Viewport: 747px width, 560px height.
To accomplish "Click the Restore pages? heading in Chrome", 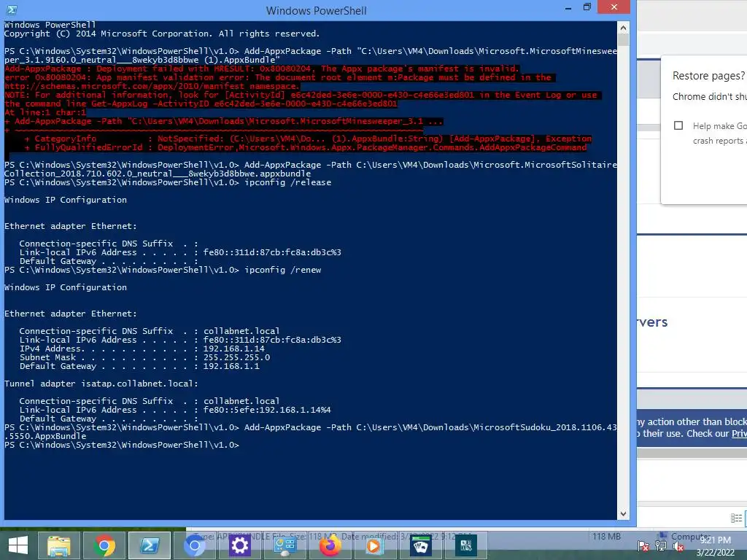I will pyautogui.click(x=708, y=76).
